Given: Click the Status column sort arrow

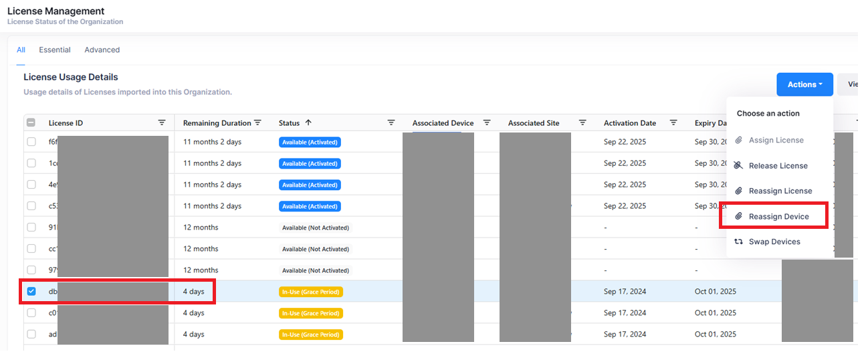Looking at the screenshot, I should click(x=308, y=123).
